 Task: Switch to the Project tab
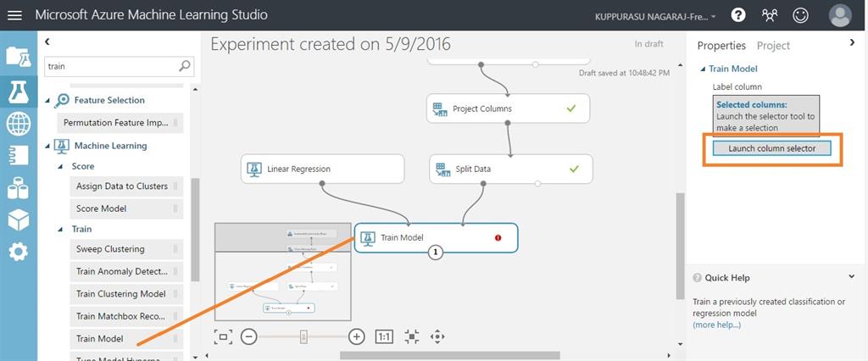(773, 46)
